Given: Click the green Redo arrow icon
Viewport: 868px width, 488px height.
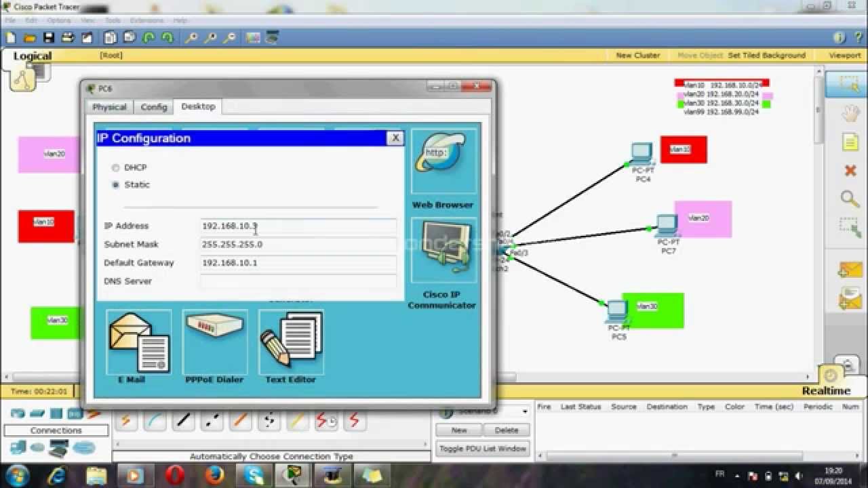Looking at the screenshot, I should point(167,38).
